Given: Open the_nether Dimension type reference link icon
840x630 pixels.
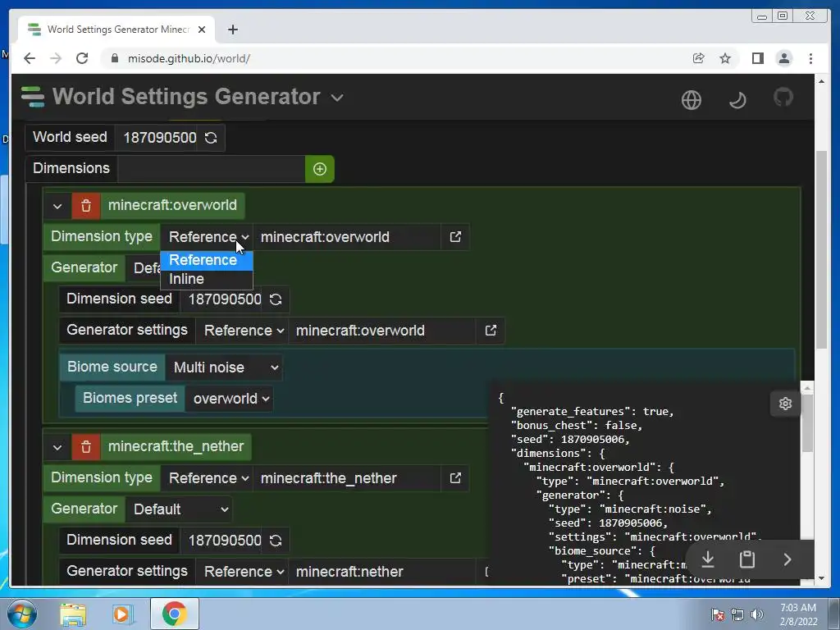Looking at the screenshot, I should 455,478.
